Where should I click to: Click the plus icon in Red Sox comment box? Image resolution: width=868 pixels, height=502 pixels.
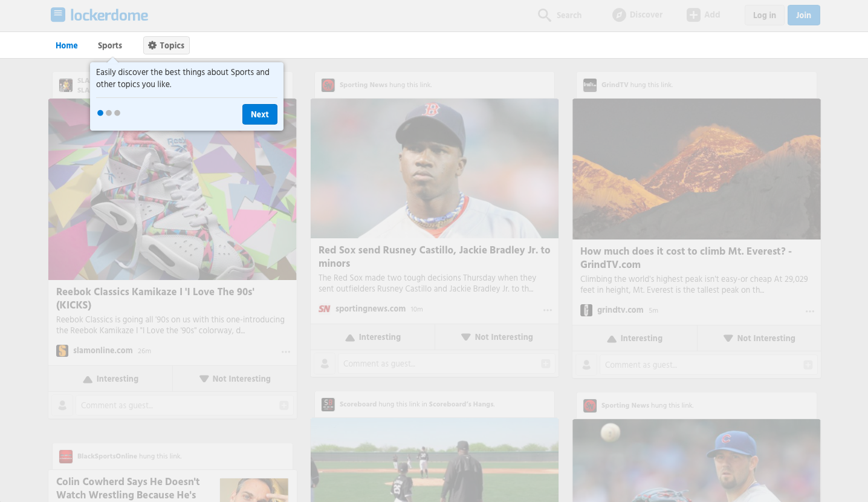coord(545,363)
